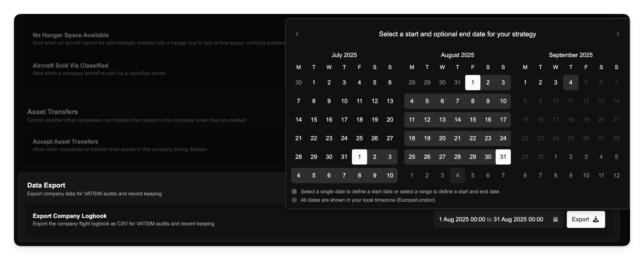The height and width of the screenshot is (260, 644).
Task: Select July 1 in the July calendar
Action: click(314, 82)
